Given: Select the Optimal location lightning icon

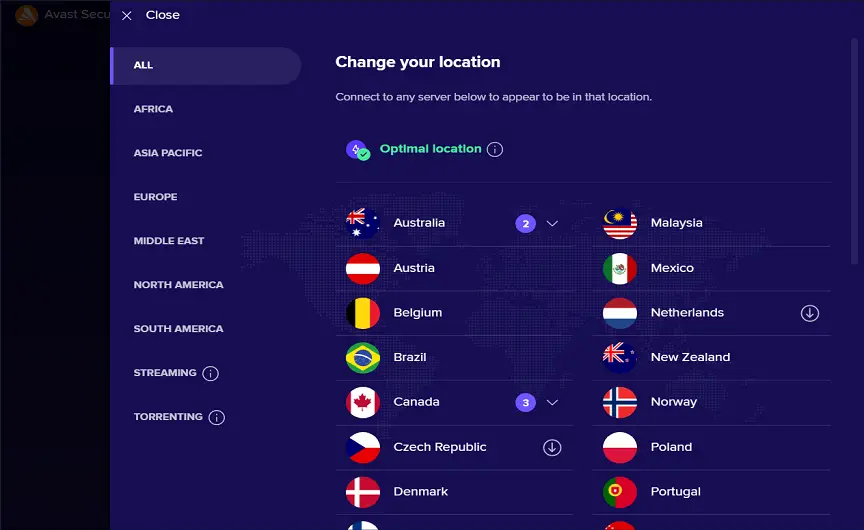Looking at the screenshot, I should (x=358, y=150).
